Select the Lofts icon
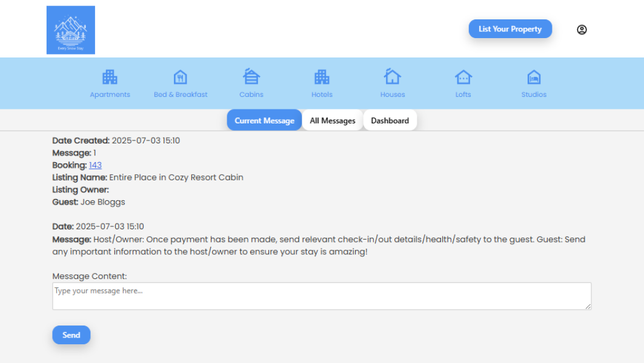Image resolution: width=644 pixels, height=363 pixels. point(463,77)
